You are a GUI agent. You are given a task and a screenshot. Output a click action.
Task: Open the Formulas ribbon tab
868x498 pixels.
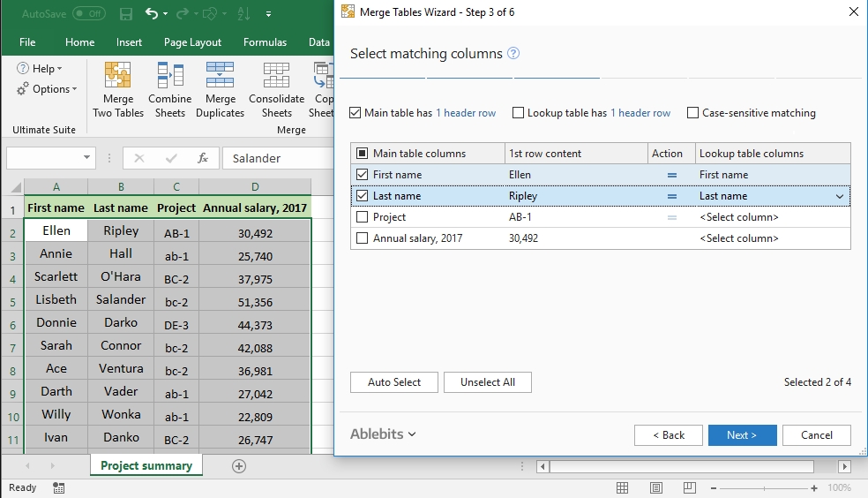pyautogui.click(x=265, y=42)
